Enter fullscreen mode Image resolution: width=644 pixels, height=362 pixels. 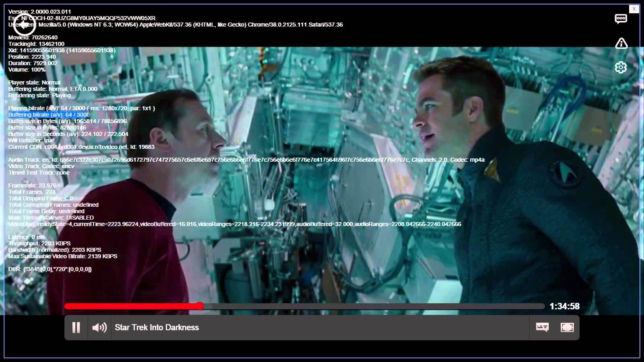pos(567,327)
